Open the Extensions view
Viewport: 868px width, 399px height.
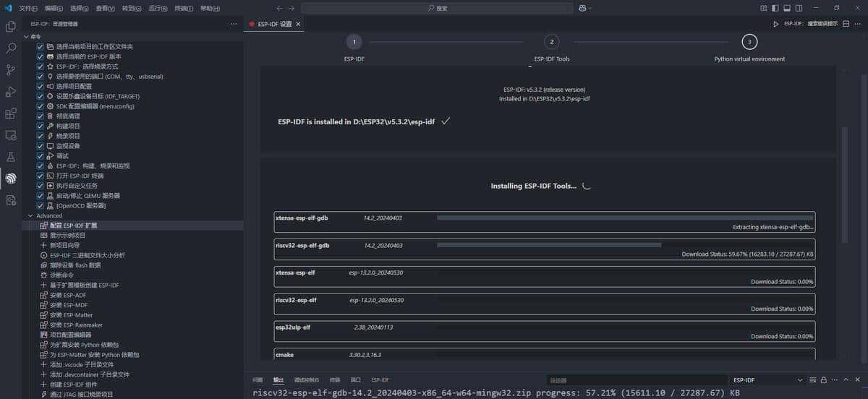(x=11, y=113)
